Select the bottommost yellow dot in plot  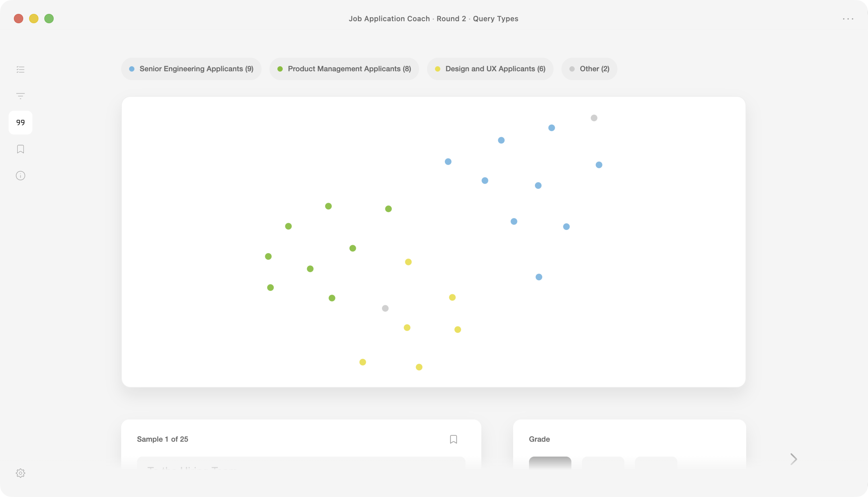tap(419, 367)
